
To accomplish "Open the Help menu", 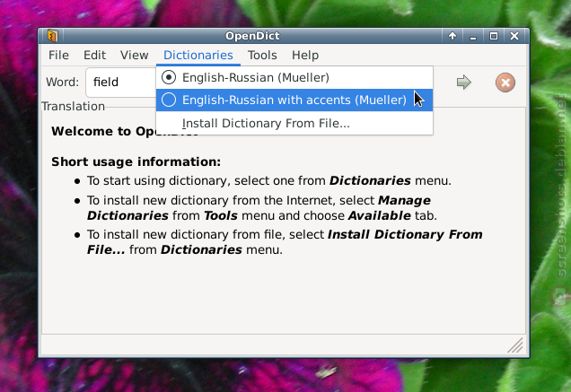I will click(x=305, y=56).
